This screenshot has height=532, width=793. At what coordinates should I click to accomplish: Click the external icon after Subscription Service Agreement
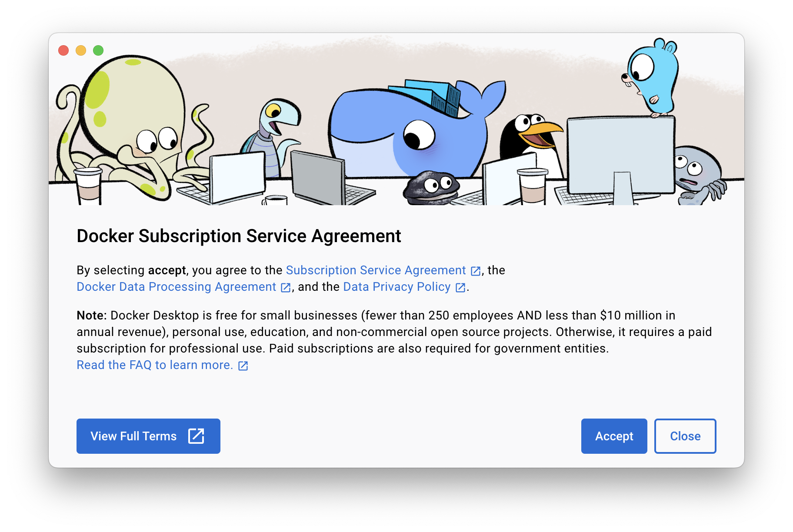(476, 271)
